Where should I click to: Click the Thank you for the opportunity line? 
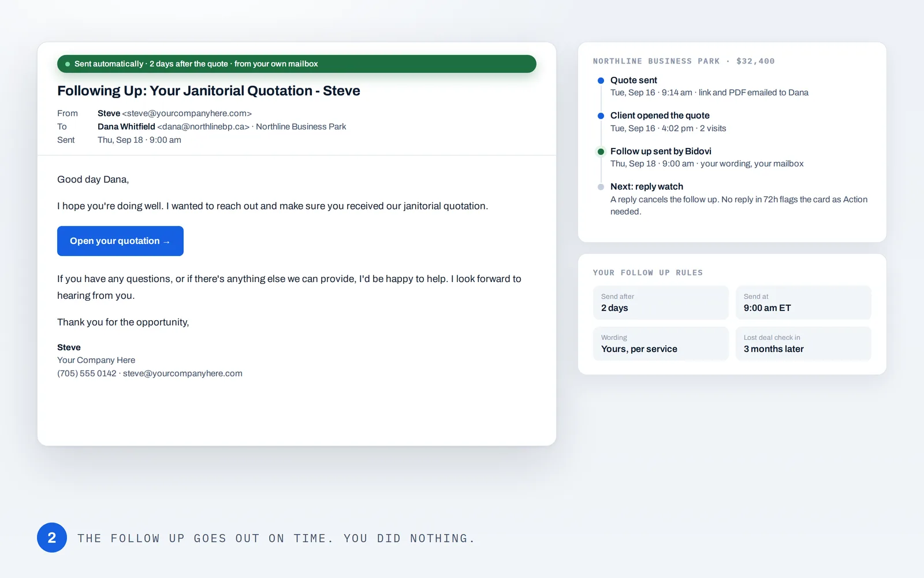click(x=123, y=323)
